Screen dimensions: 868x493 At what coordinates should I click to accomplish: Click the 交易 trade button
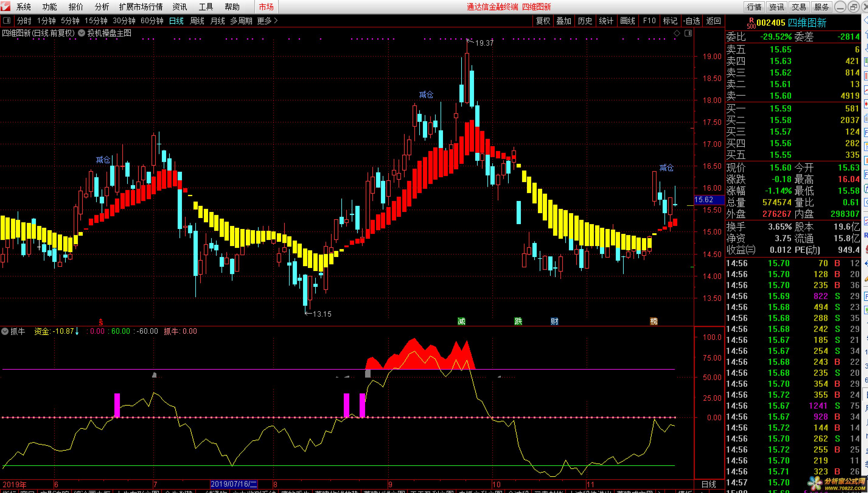pos(799,7)
